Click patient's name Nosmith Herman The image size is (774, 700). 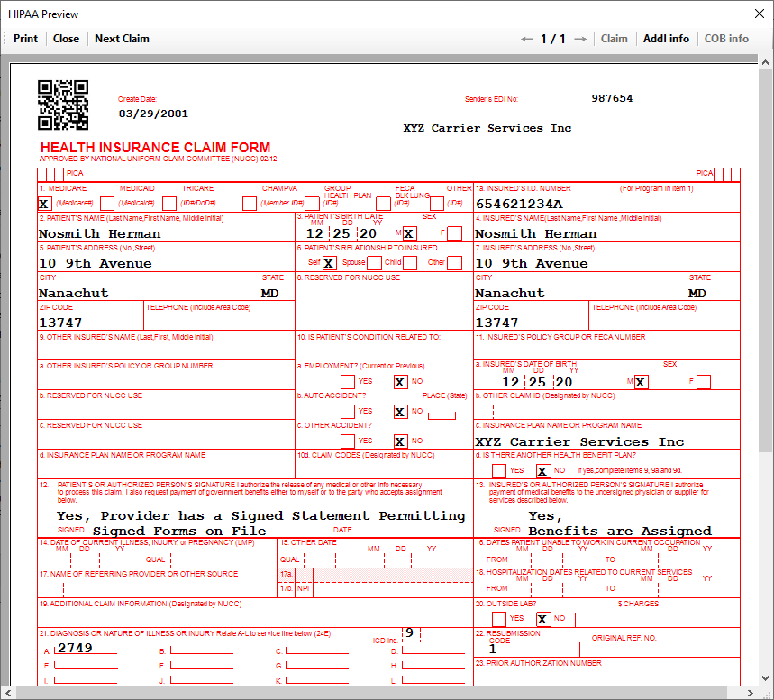(100, 233)
